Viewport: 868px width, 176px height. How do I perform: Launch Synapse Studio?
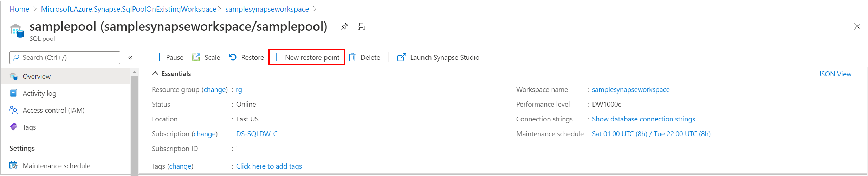pos(438,57)
